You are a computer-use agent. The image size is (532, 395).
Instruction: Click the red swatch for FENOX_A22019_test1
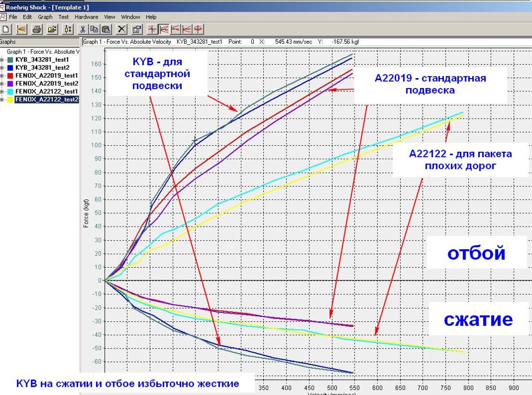pos(10,75)
